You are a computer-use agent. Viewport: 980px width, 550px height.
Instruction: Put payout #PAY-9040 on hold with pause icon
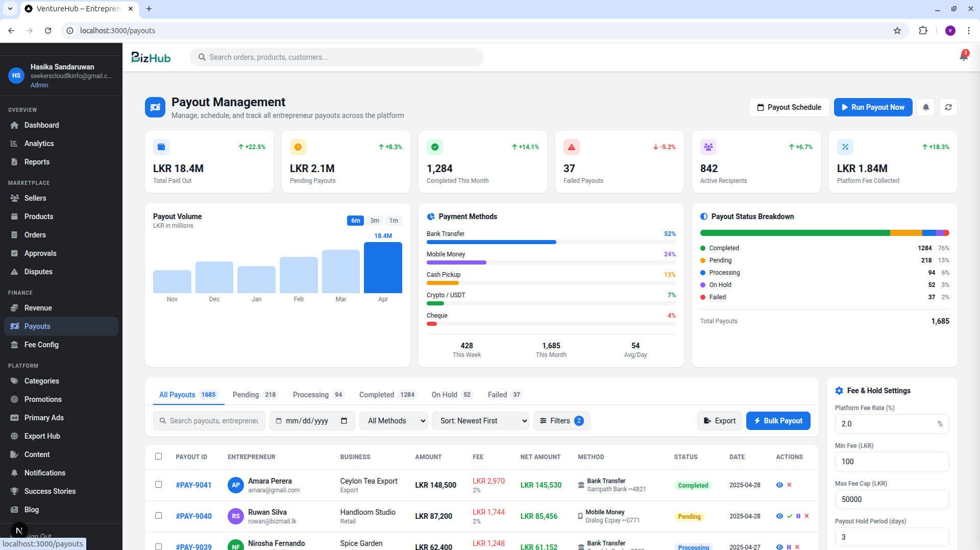point(798,516)
